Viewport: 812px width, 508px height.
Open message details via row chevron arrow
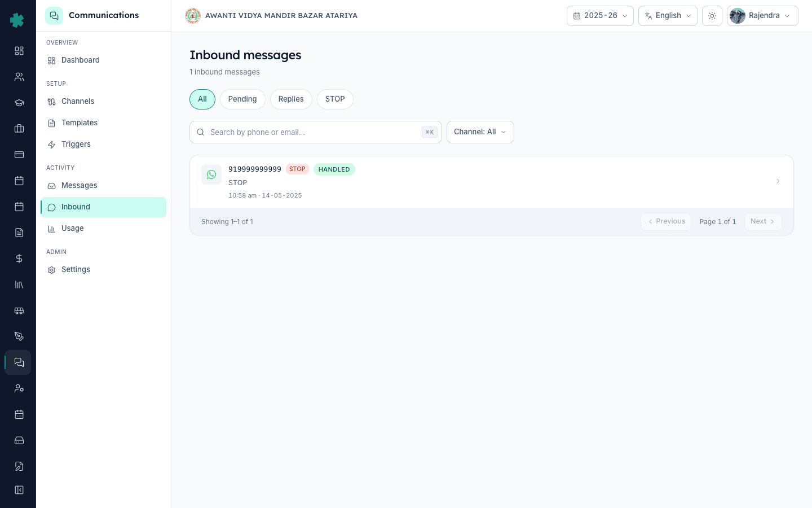click(778, 181)
